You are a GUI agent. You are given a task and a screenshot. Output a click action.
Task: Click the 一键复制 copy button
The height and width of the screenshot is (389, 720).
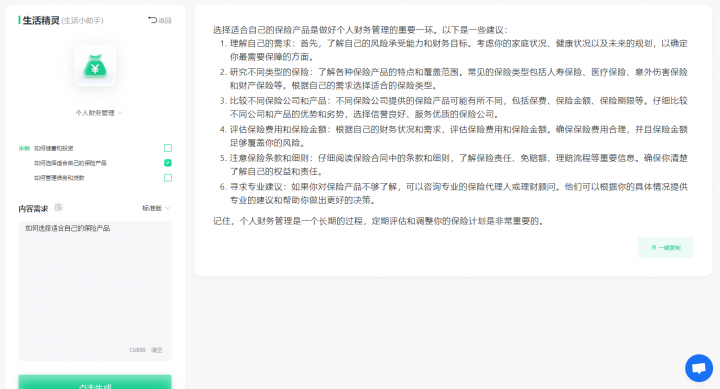coord(665,248)
